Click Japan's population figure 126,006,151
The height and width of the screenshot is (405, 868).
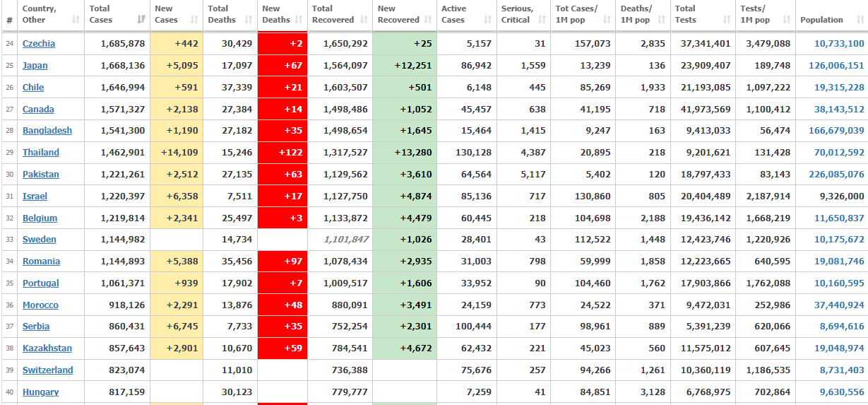pos(838,66)
